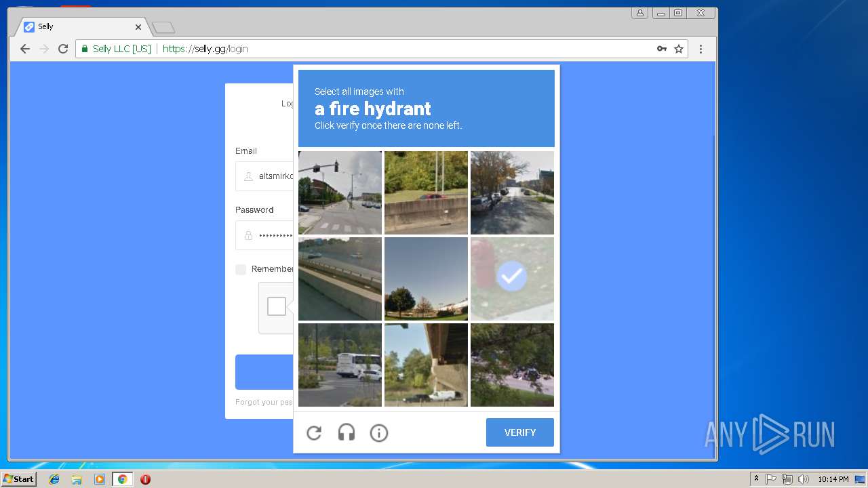Image resolution: width=868 pixels, height=488 pixels.
Task: Open captcha help info icon
Action: pyautogui.click(x=379, y=432)
